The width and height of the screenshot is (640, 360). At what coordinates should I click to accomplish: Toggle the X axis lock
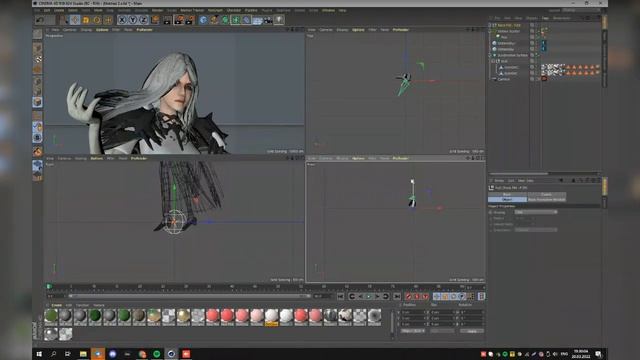click(122, 20)
